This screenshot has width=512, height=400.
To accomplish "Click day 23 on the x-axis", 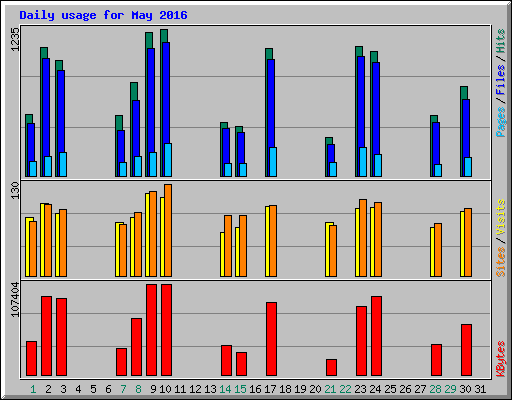I will pos(360,389).
